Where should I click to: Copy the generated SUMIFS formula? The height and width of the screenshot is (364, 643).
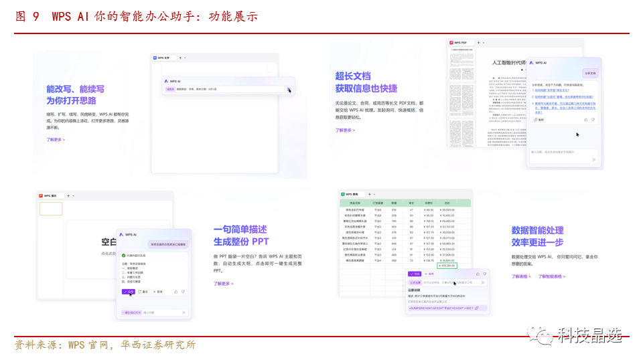(476, 308)
